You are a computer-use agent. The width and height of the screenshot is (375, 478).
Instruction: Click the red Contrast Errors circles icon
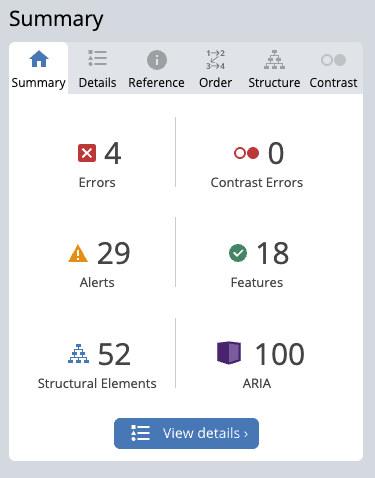click(x=246, y=153)
